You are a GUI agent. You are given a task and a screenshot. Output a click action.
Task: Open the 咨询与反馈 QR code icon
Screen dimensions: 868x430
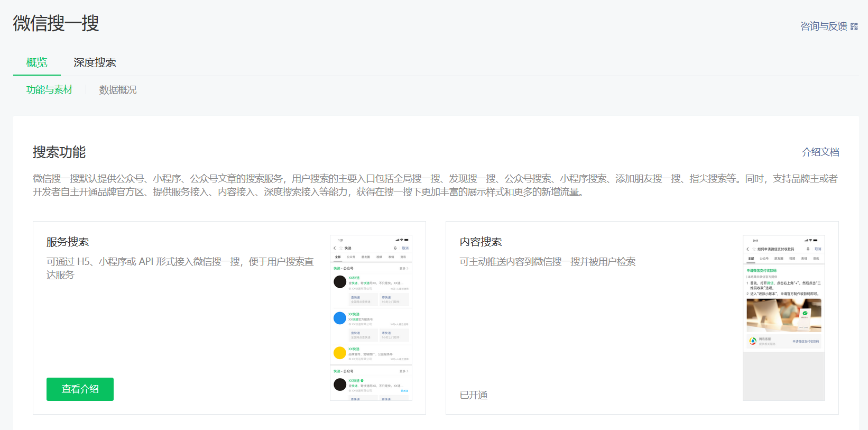854,26
